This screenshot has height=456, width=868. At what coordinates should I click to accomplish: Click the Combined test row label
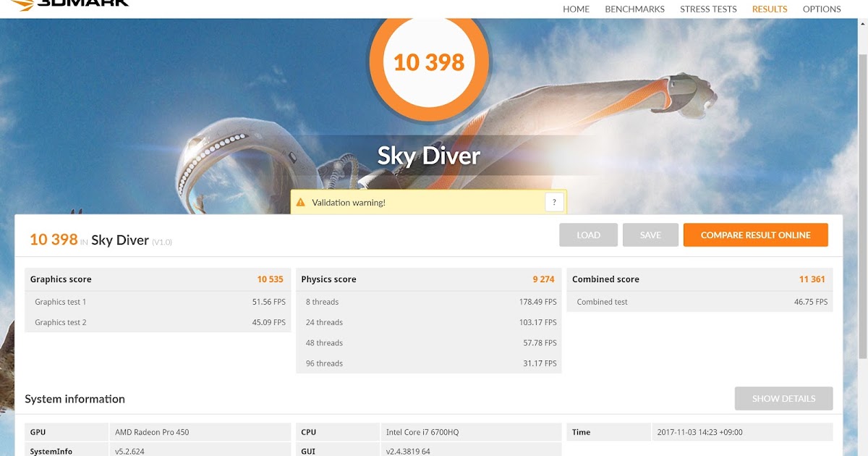click(603, 302)
